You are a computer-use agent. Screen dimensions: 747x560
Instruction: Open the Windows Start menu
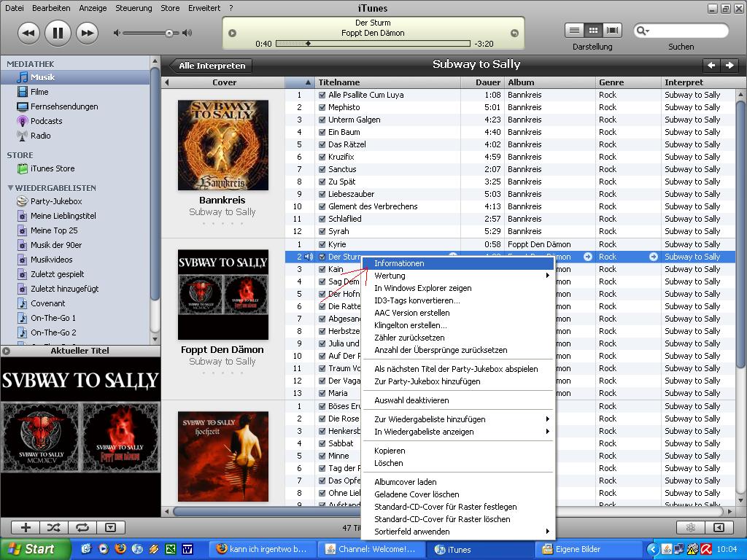point(36,549)
